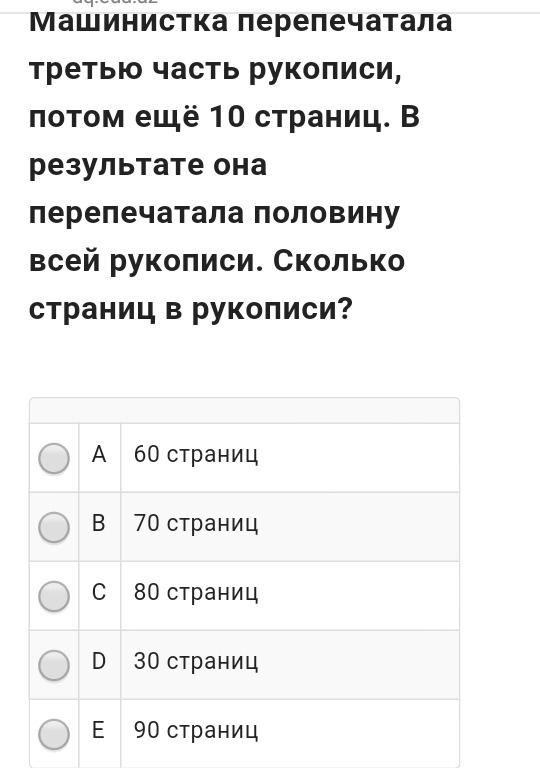
Task: Click the letter D label cell
Action: tap(99, 665)
